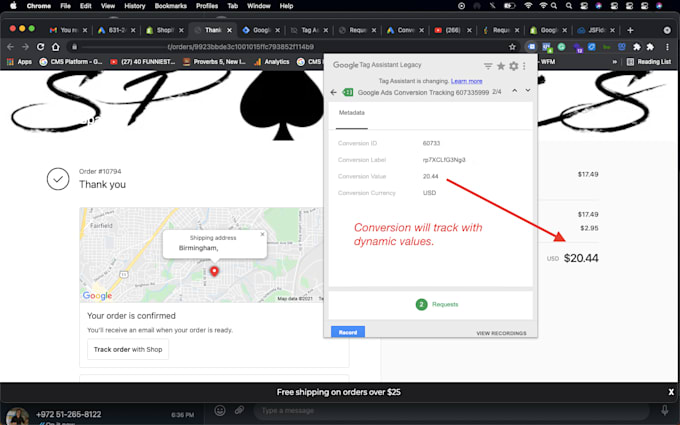Open the Gmail tab
The width and height of the screenshot is (680, 425).
pos(68,30)
